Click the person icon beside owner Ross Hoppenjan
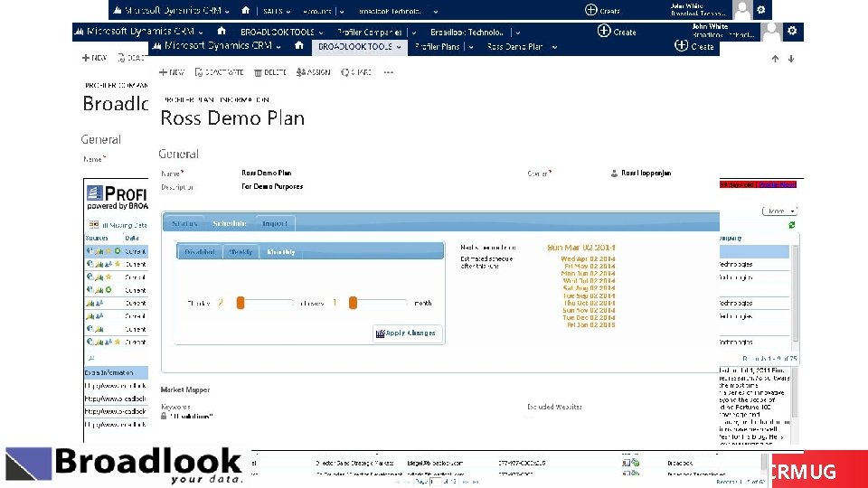The height and width of the screenshot is (488, 868). click(x=614, y=174)
